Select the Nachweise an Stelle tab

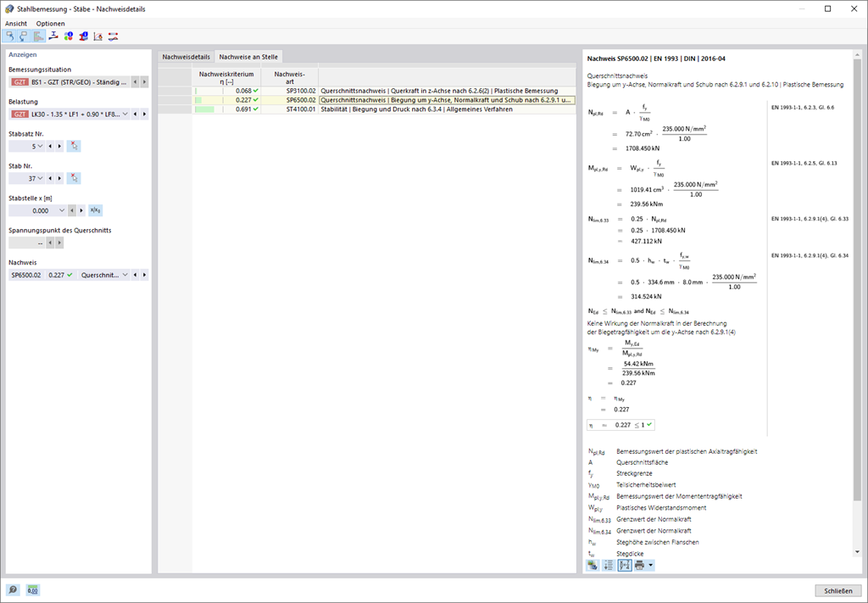(x=248, y=57)
